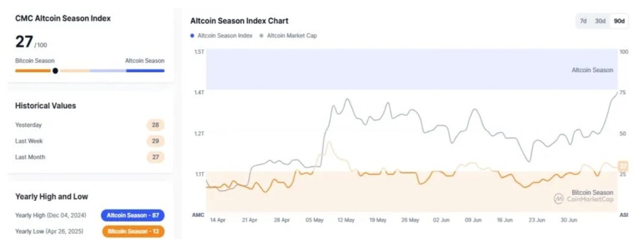Screen dimensions: 644x247
Task: Click the orange 27 current value marker
Action: click(623, 166)
